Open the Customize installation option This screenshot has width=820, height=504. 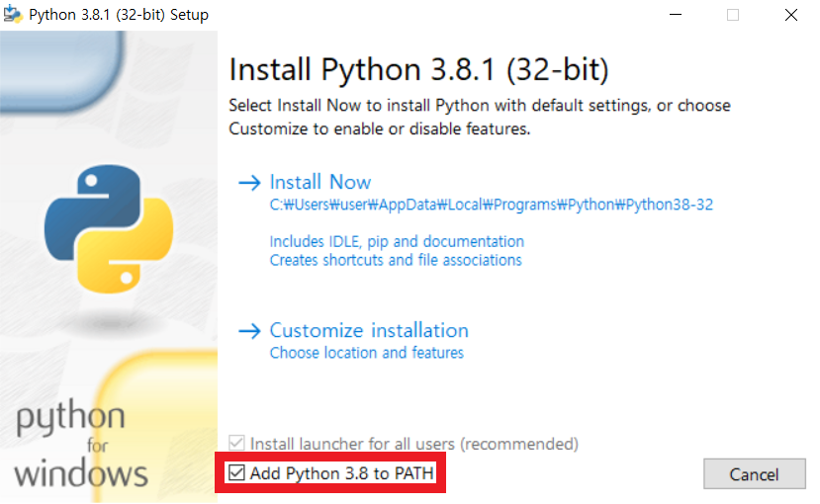click(x=369, y=331)
